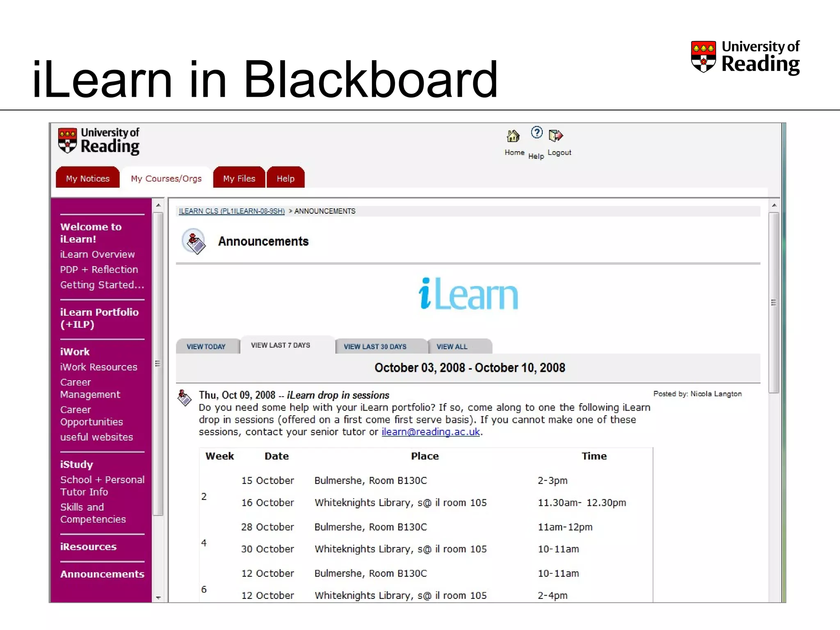Open Welcome to iLearn! in sidebar
Viewport: 840px width, 630px height.
pyautogui.click(x=91, y=233)
